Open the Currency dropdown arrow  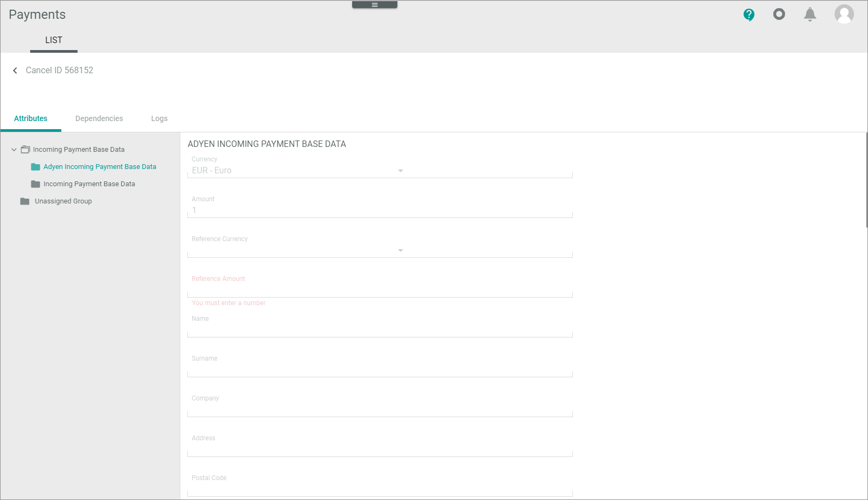[x=400, y=171]
